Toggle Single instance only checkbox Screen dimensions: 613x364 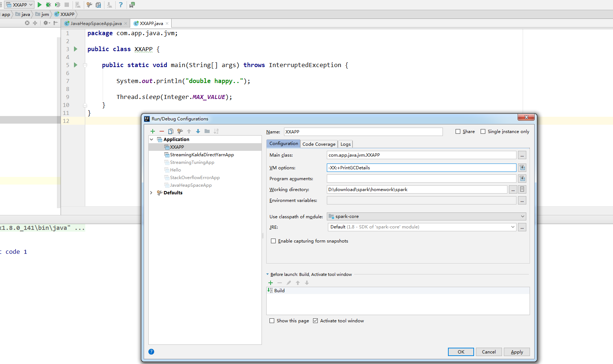pos(483,132)
